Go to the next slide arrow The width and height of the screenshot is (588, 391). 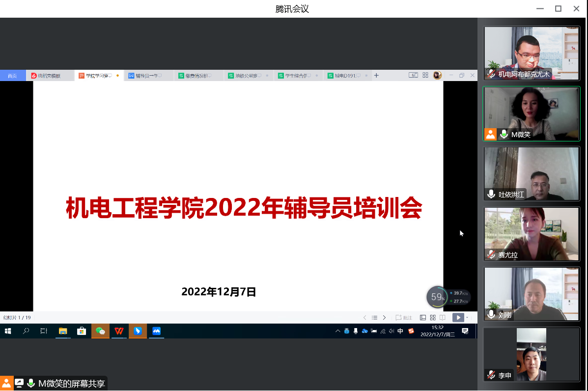[x=384, y=318]
